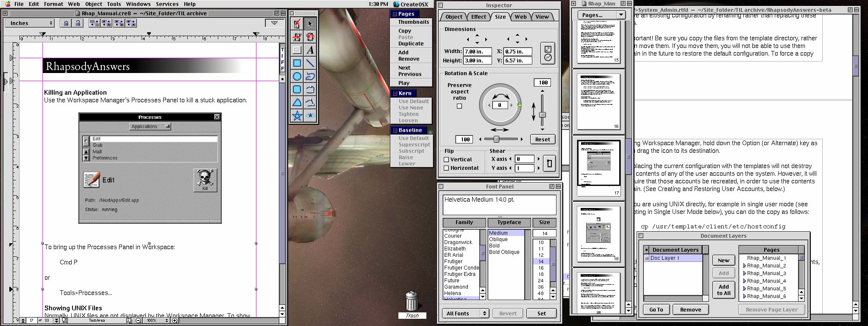
Task: Click zoom in magnifier in status bar
Action: pos(174,320)
